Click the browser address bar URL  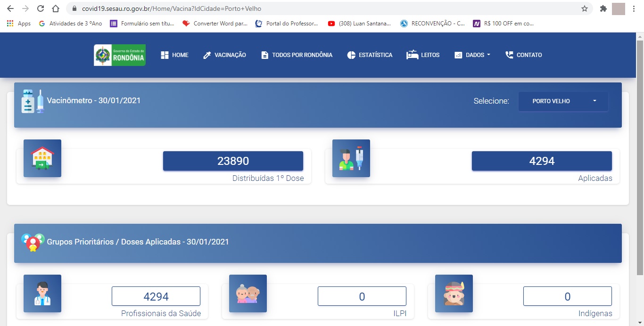(x=172, y=8)
